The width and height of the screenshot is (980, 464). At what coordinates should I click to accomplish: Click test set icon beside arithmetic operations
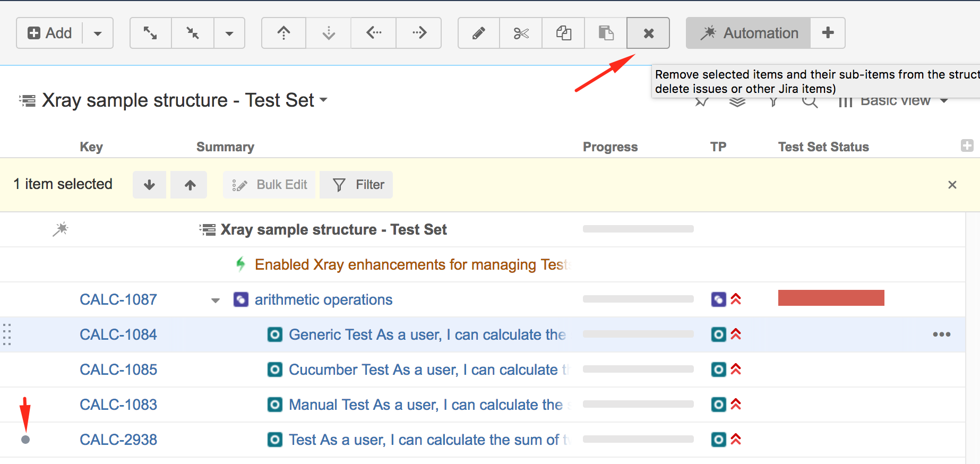point(241,299)
